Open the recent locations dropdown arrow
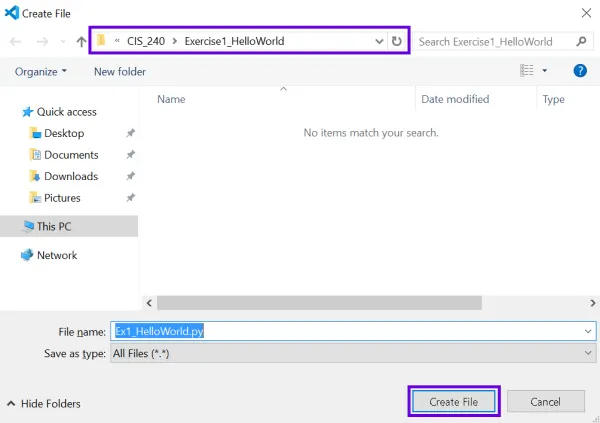 point(63,41)
